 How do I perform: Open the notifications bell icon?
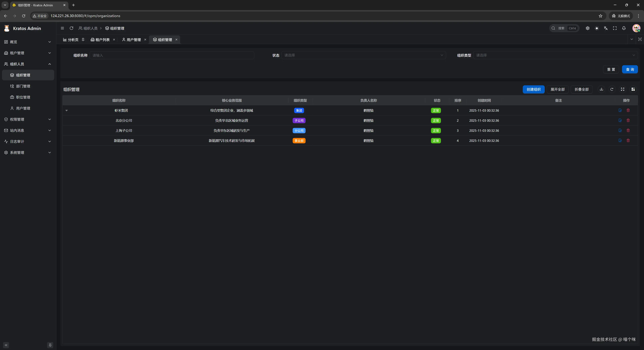pyautogui.click(x=624, y=28)
